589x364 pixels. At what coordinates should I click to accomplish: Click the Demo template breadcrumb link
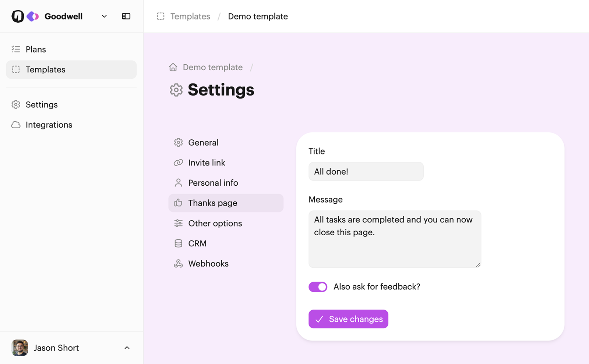pos(213,67)
